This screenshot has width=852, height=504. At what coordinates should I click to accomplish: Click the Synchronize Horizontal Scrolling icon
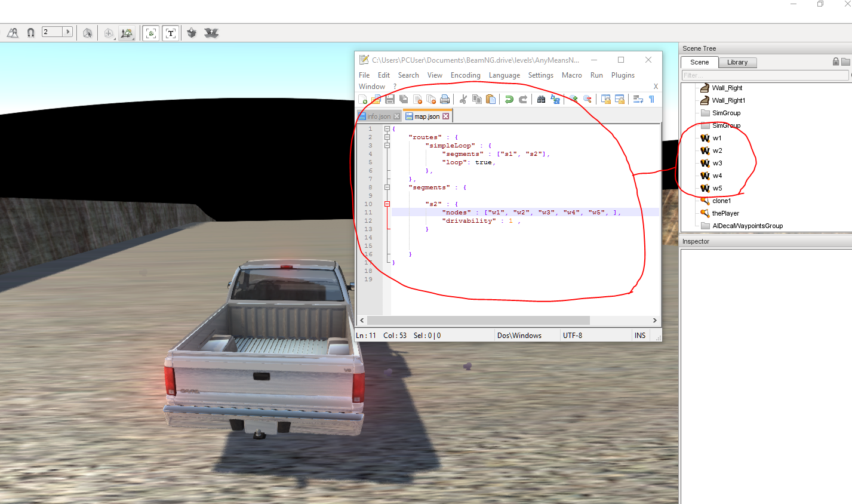coord(619,99)
